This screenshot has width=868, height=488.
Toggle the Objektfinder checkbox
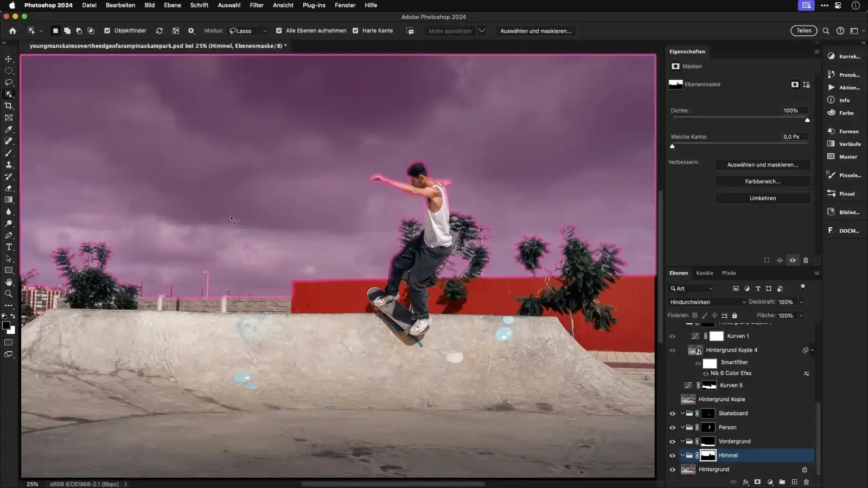tap(107, 31)
